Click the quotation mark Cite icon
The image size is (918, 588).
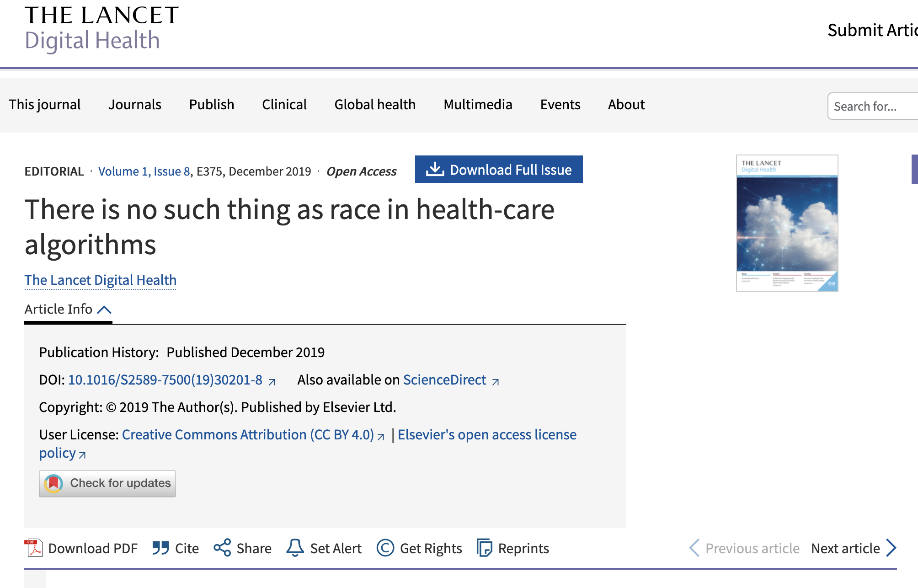pyautogui.click(x=160, y=548)
